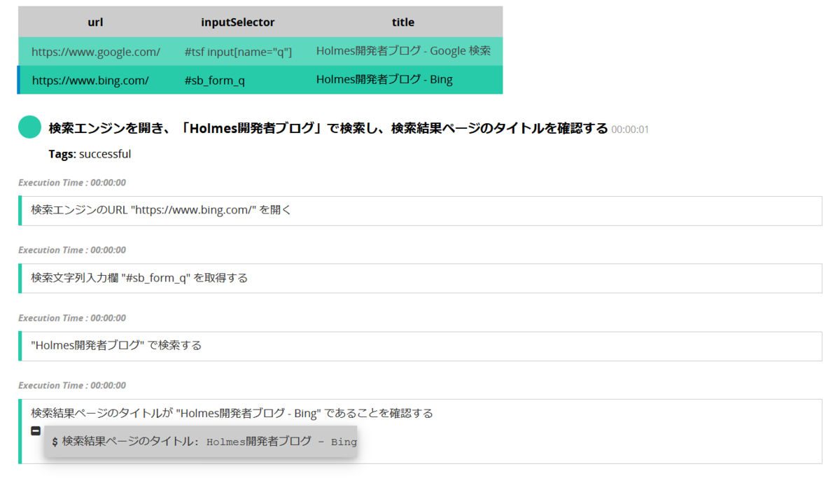Click Execution Time above the #sb_form_q step

coord(72,250)
